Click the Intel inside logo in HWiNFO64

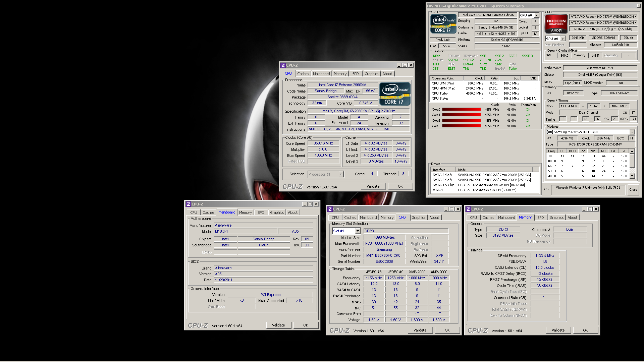coord(443,23)
